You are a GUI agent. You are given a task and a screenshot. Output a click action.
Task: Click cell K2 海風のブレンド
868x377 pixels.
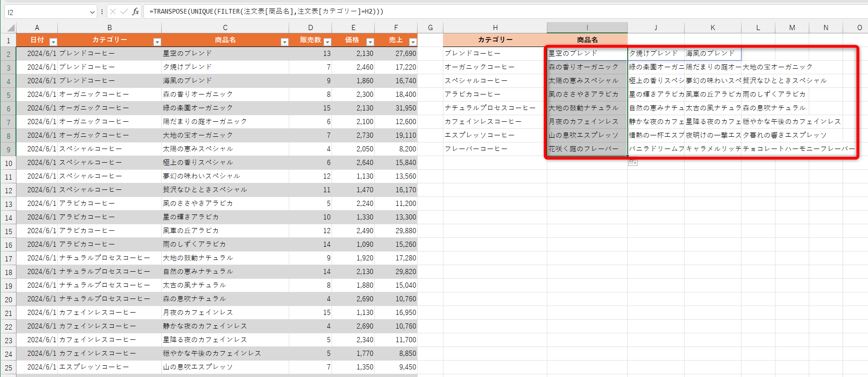click(713, 54)
